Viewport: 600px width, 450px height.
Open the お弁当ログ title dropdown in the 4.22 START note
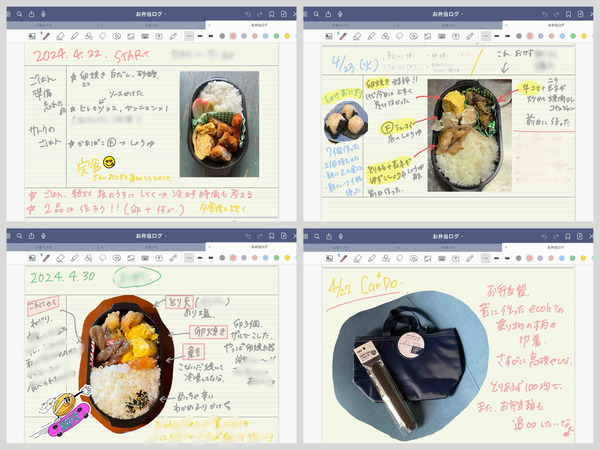[x=151, y=14]
